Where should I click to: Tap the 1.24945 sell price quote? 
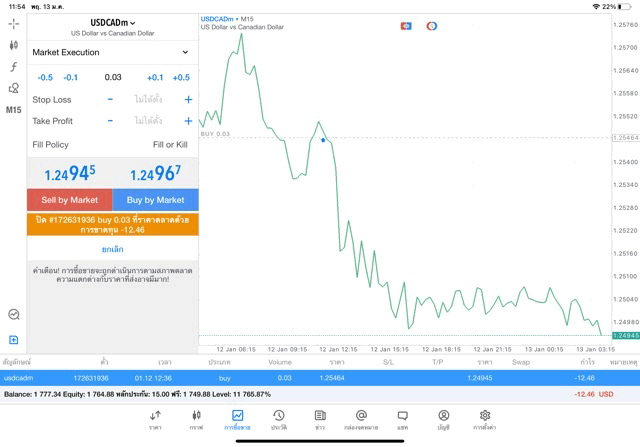70,173
